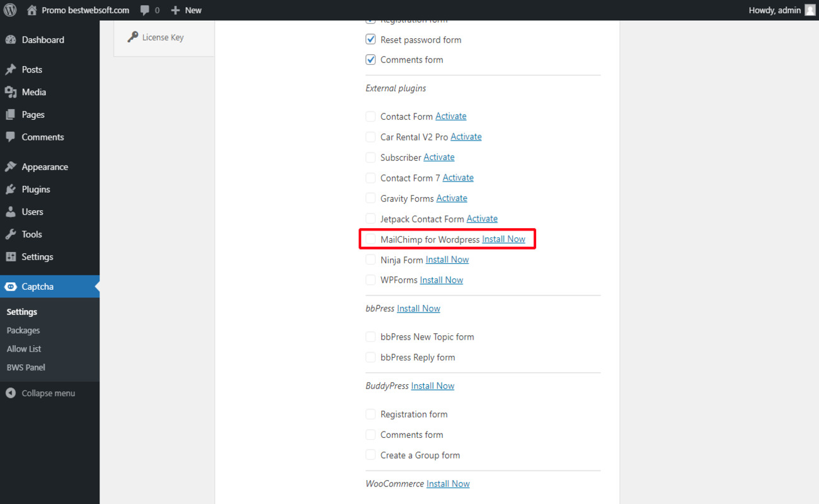Click Activate for Jetpack Contact Form
This screenshot has height=504, width=819.
(x=482, y=219)
